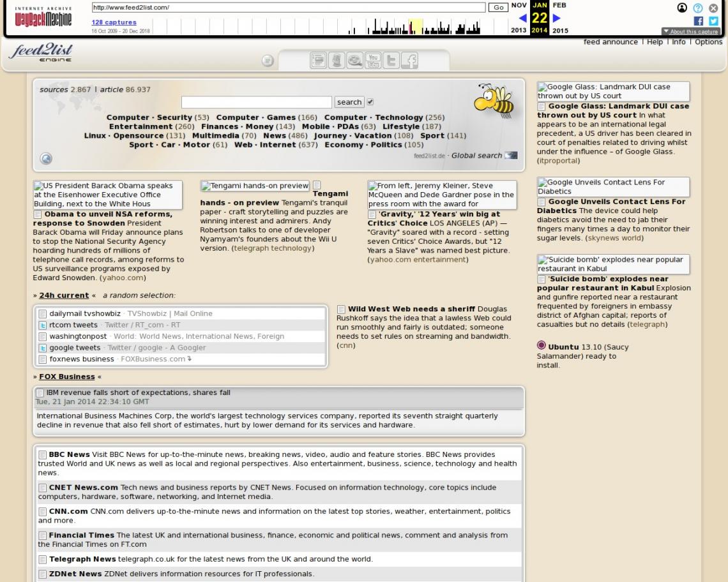Open the Linux · Opensource category
Image resolution: width=728 pixels, height=582 pixels.
(124, 135)
